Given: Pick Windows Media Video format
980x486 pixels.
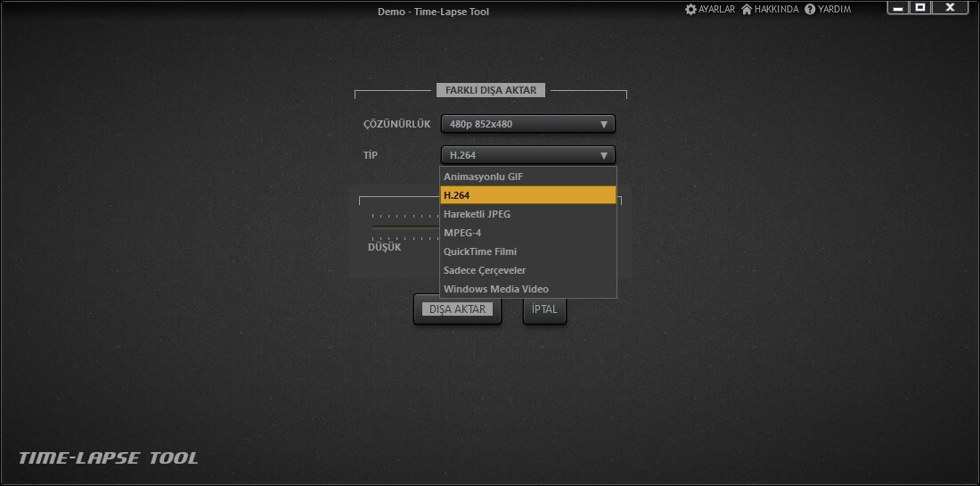Looking at the screenshot, I should tap(527, 289).
